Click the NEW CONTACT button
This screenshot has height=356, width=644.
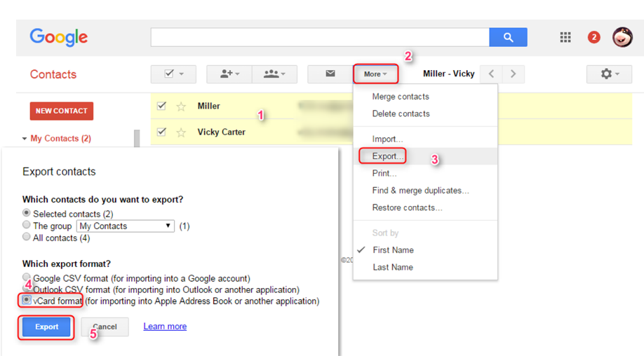pos(62,111)
